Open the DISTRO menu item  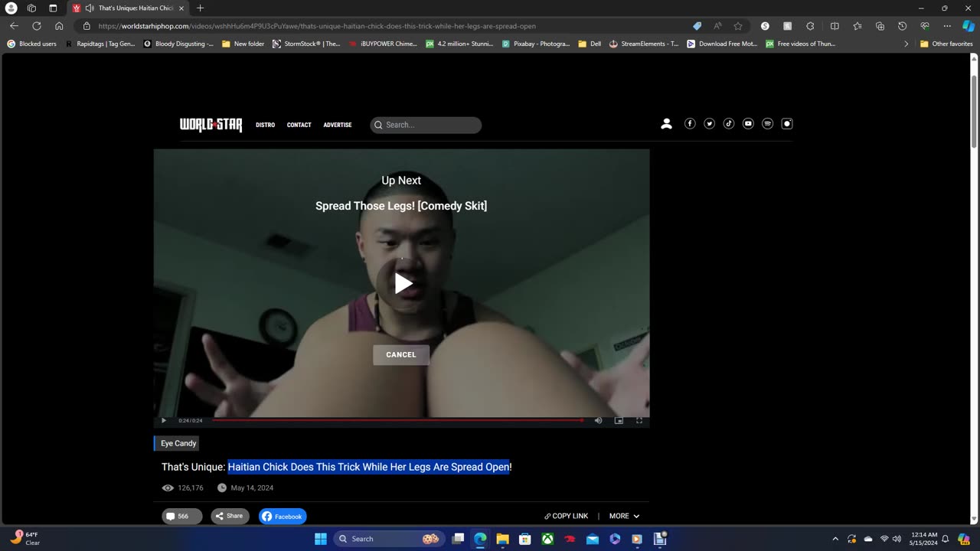click(x=265, y=125)
